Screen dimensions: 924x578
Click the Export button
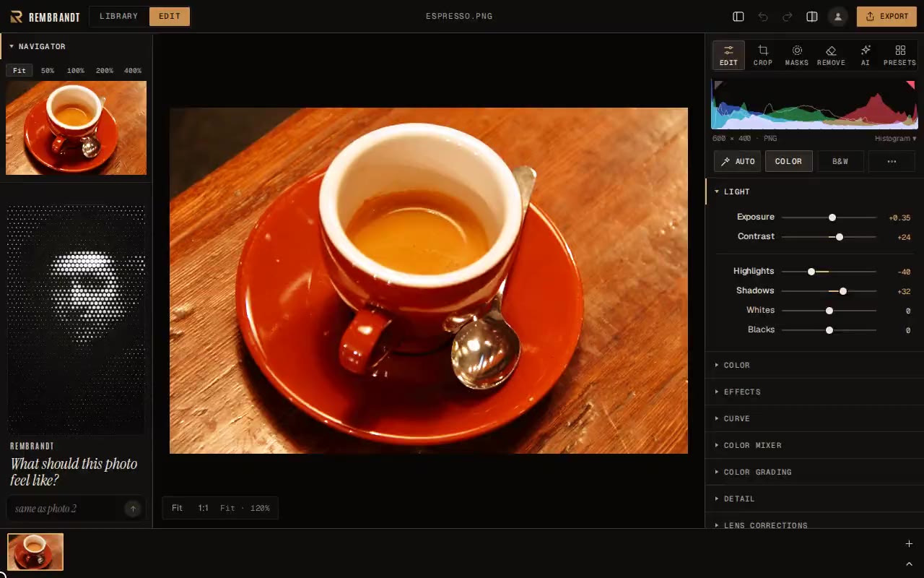886,17
